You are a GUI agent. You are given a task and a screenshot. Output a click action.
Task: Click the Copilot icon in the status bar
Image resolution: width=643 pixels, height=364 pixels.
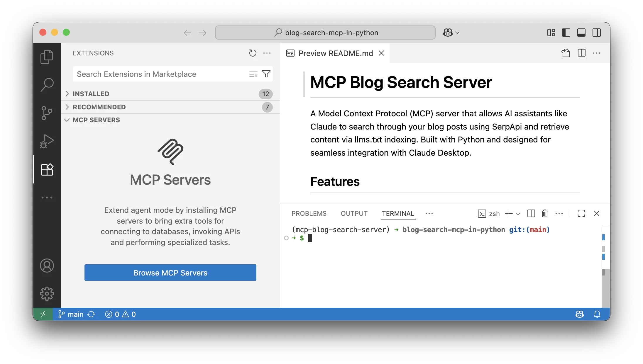(x=579, y=314)
